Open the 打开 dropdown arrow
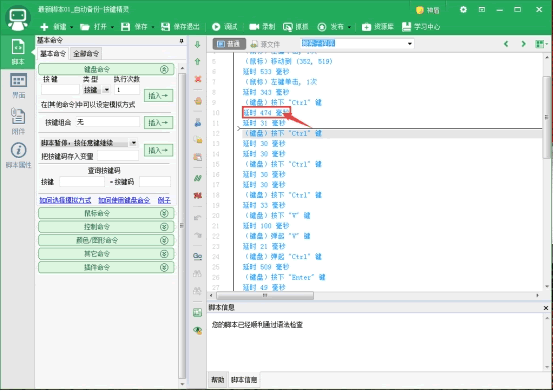The height and width of the screenshot is (391, 553). point(113,27)
